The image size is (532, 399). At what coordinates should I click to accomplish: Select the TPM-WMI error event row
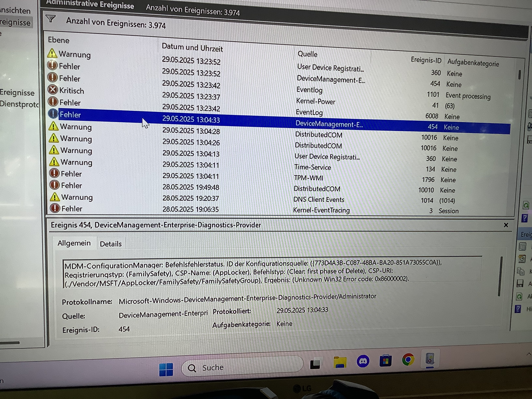(308, 178)
